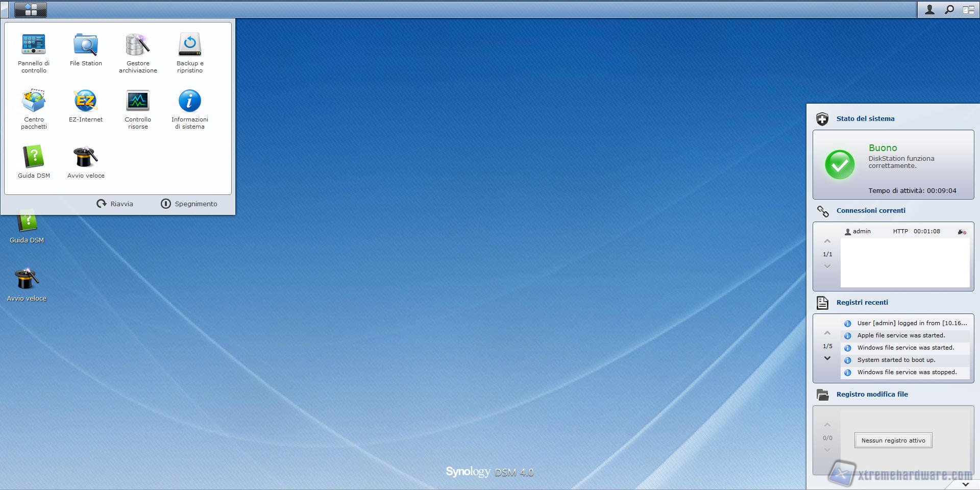
Task: Open the search tool
Action: (x=949, y=10)
